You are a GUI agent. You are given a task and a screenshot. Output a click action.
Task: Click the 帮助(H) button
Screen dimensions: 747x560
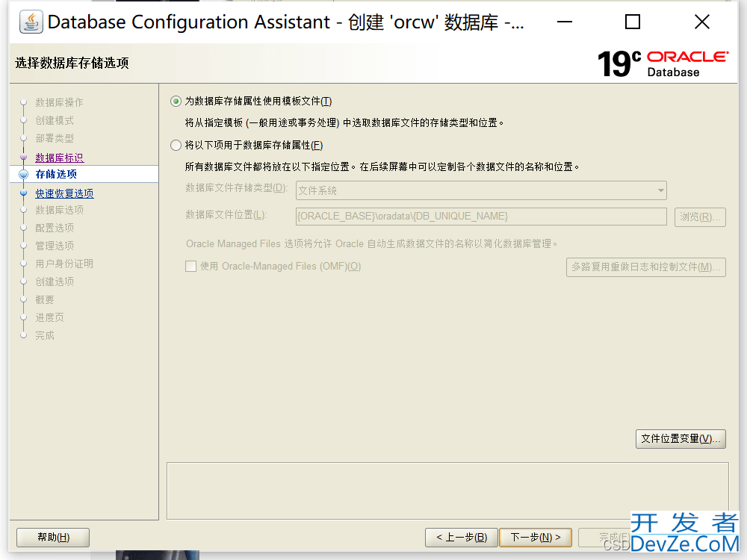coord(53,538)
